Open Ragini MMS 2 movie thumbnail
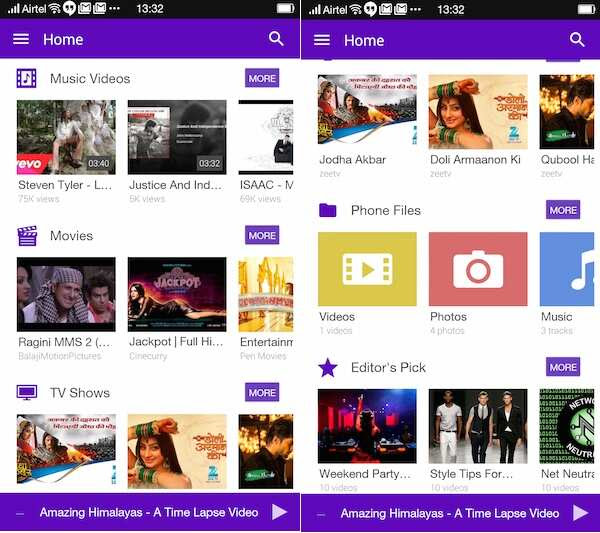This screenshot has width=600, height=533. click(66, 294)
